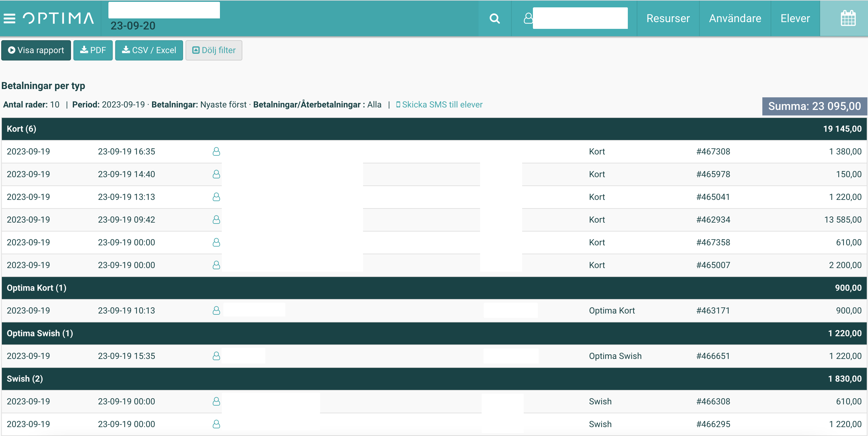Open the calendar icon in header
Viewport: 868px width, 436px height.
pyautogui.click(x=848, y=18)
